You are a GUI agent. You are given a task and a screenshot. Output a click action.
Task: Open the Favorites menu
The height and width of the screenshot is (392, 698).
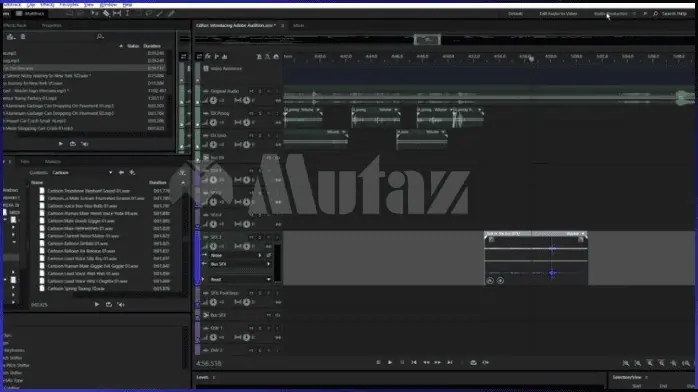click(x=69, y=4)
